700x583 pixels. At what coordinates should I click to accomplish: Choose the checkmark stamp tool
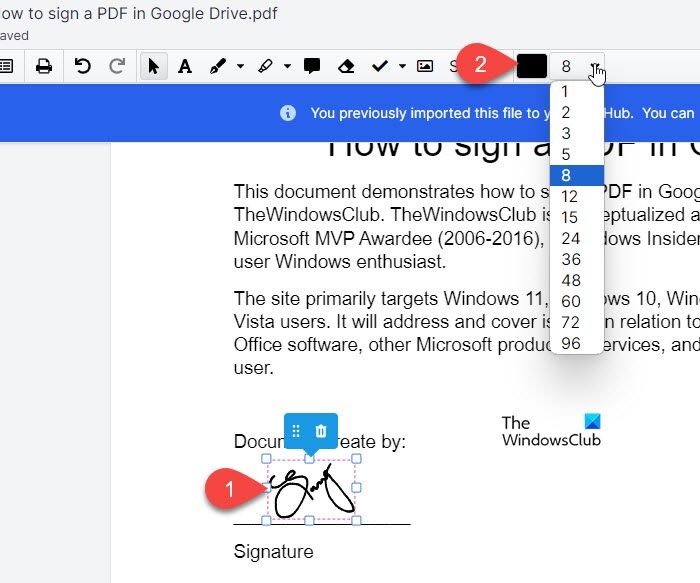coord(380,66)
